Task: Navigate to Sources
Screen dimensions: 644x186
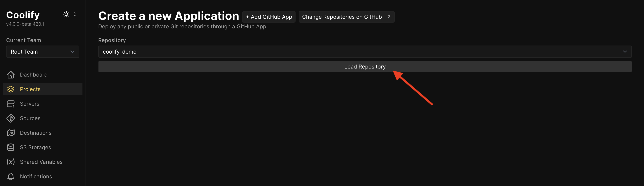Action: (x=43, y=118)
